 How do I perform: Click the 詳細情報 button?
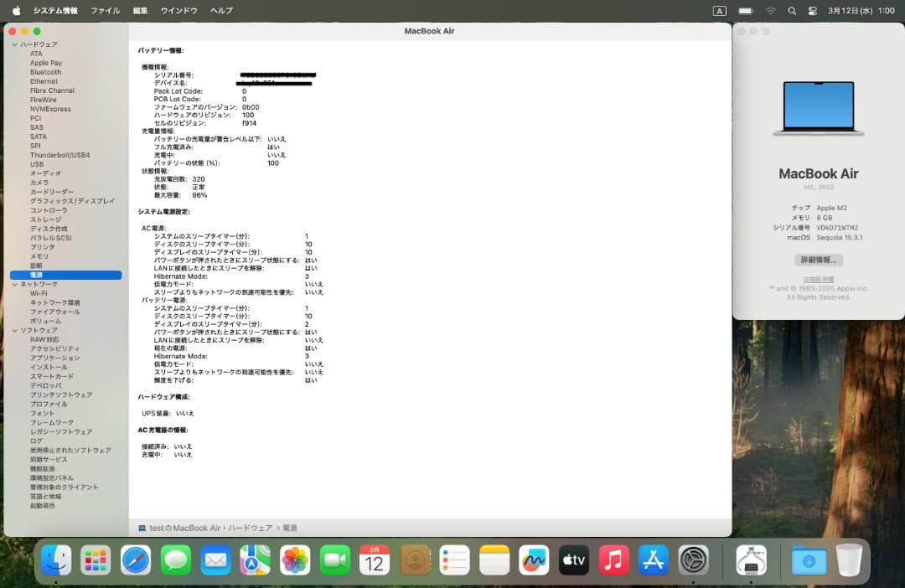[x=818, y=260]
